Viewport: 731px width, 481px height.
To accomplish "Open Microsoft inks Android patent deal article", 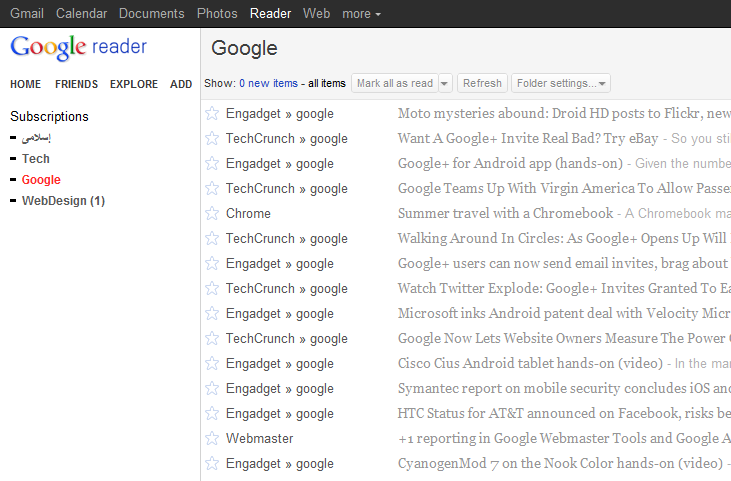I will (x=564, y=313).
